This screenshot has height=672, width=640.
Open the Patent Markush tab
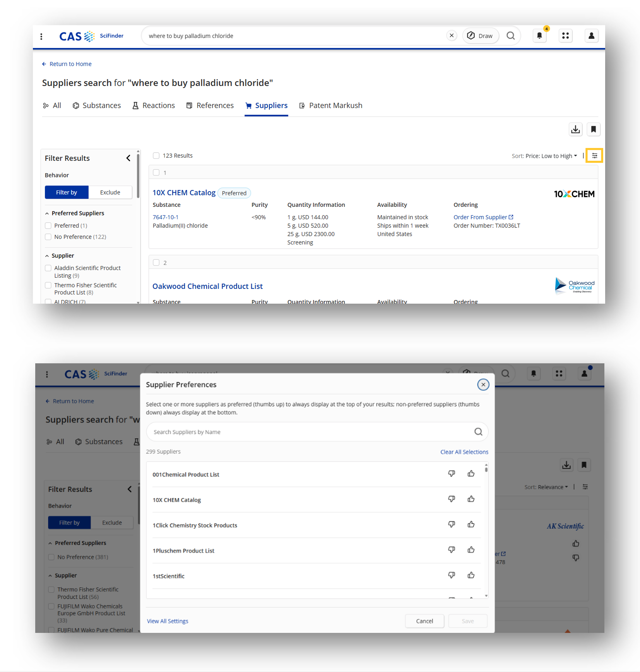point(331,106)
